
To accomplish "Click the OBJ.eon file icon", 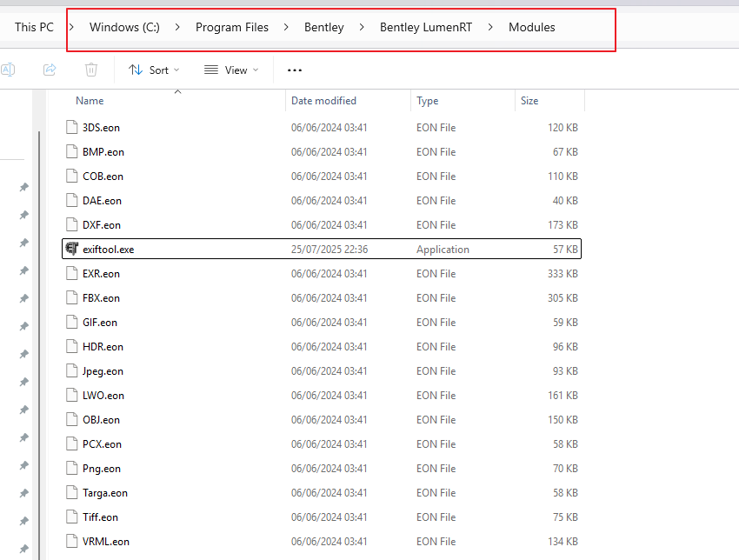I will 71,419.
